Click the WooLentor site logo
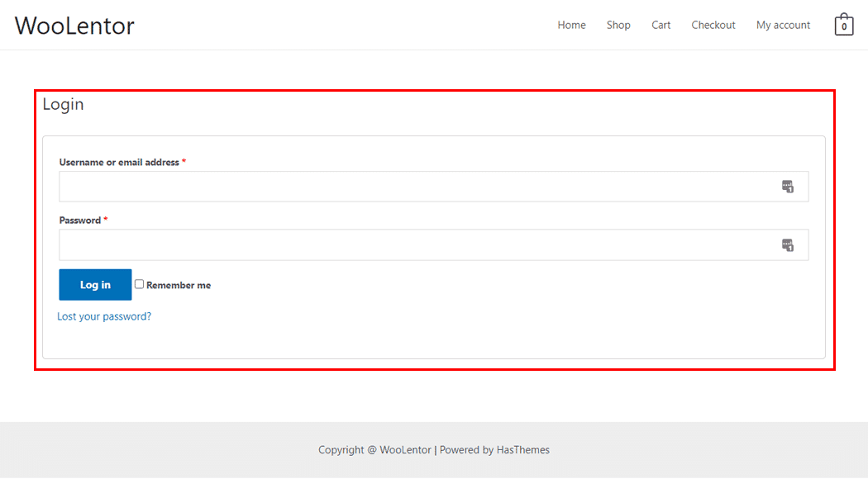 (x=74, y=26)
